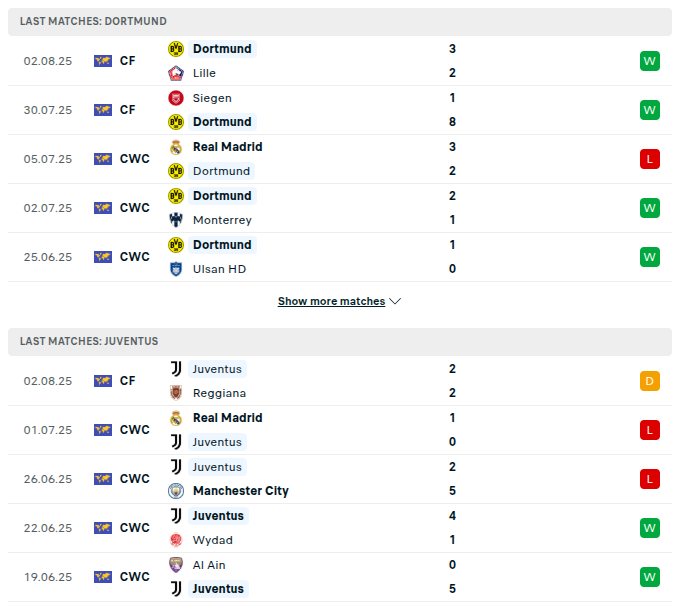Click the Manchester City crest icon
677x605 pixels.
point(176,491)
